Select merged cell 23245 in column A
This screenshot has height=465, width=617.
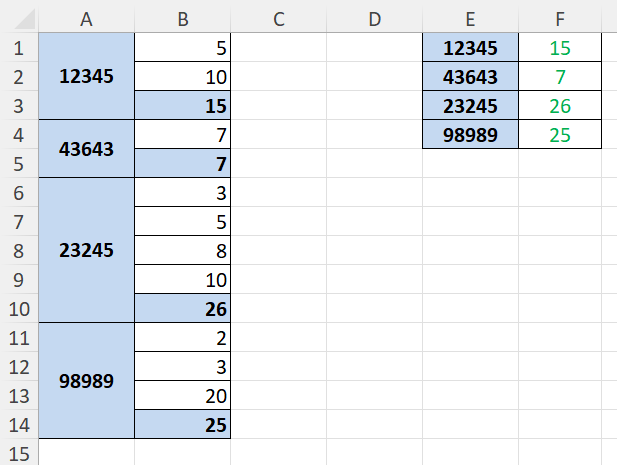pos(86,250)
